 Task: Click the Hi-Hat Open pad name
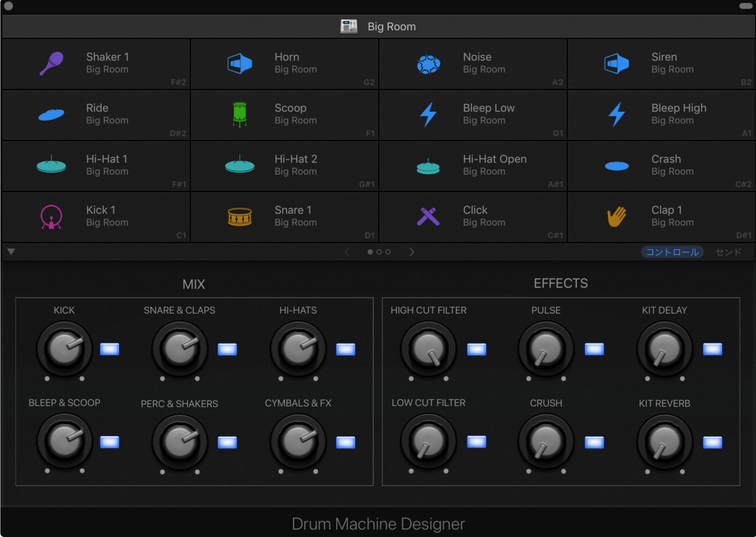pos(495,159)
